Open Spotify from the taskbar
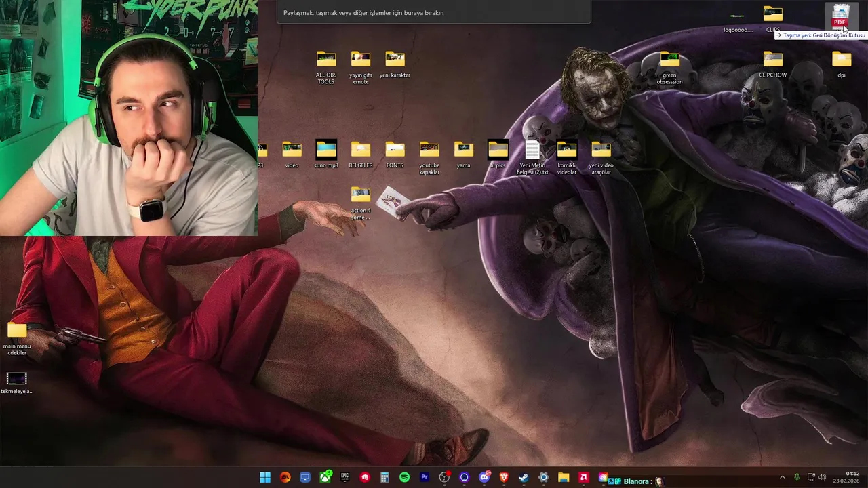Viewport: 868px width, 488px height. click(404, 477)
